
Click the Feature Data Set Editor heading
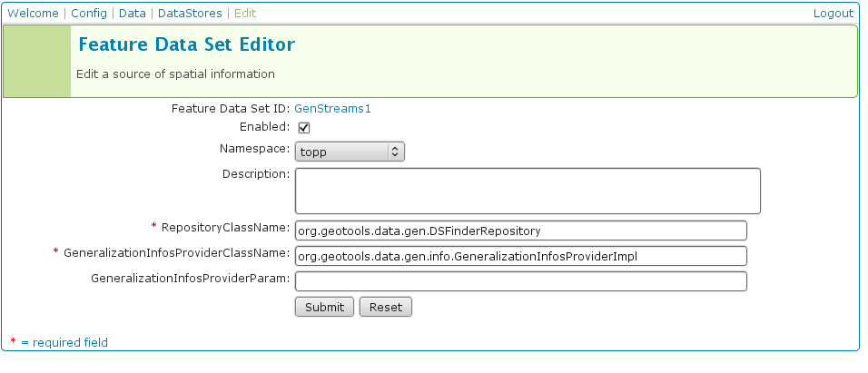[186, 44]
